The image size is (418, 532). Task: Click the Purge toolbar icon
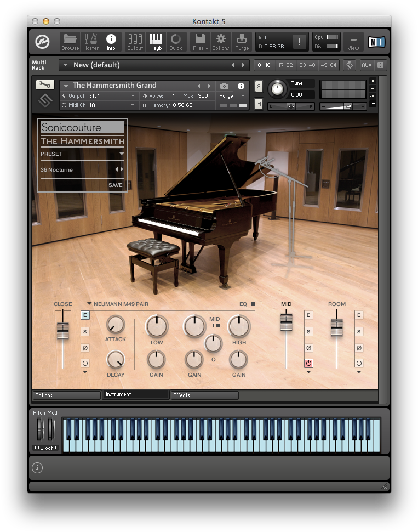click(242, 42)
